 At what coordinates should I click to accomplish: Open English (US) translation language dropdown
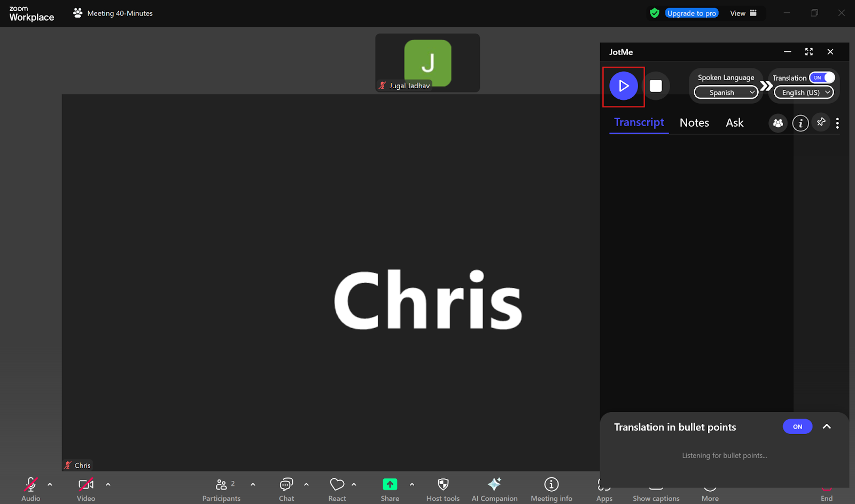click(x=804, y=92)
